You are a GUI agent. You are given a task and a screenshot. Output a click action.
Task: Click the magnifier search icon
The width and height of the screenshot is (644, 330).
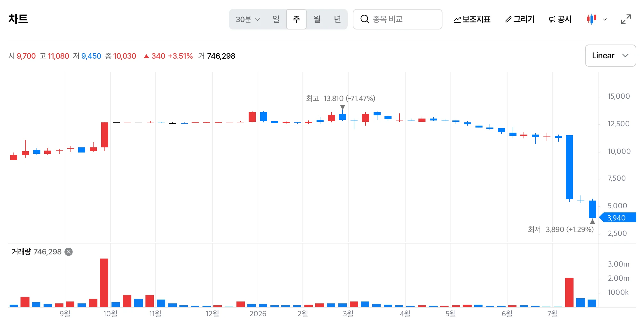(365, 19)
